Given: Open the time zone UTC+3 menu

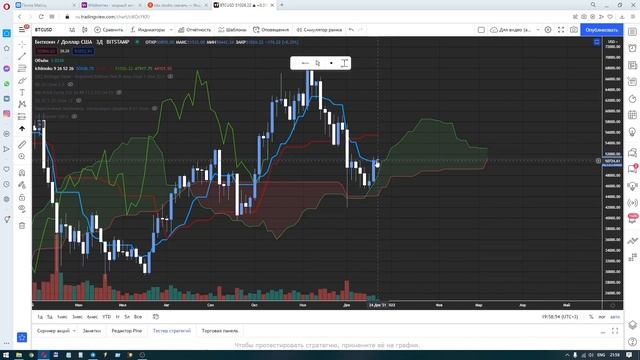Looking at the screenshot, I should click(560, 317).
